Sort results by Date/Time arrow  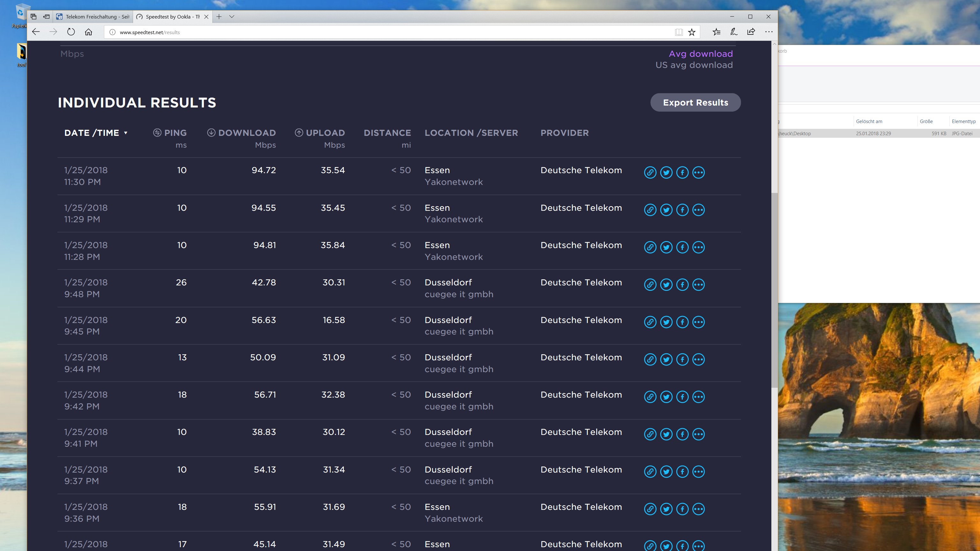pyautogui.click(x=126, y=133)
